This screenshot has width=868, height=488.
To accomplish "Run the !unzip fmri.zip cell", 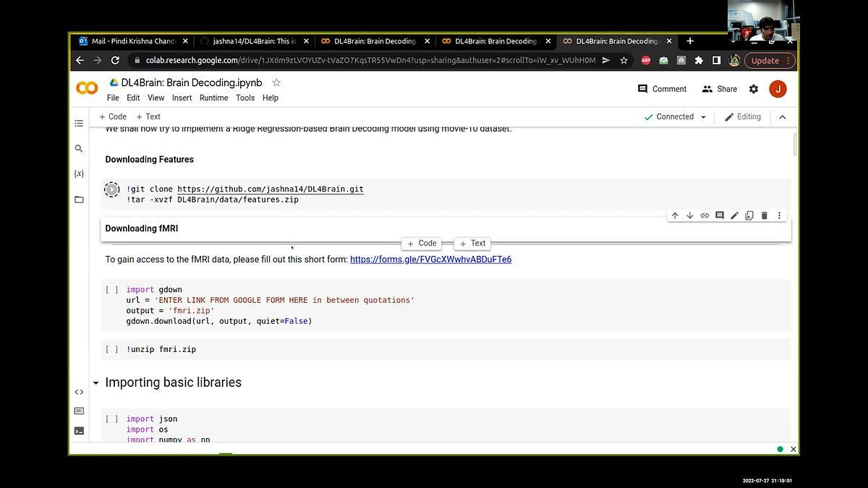I will 112,349.
